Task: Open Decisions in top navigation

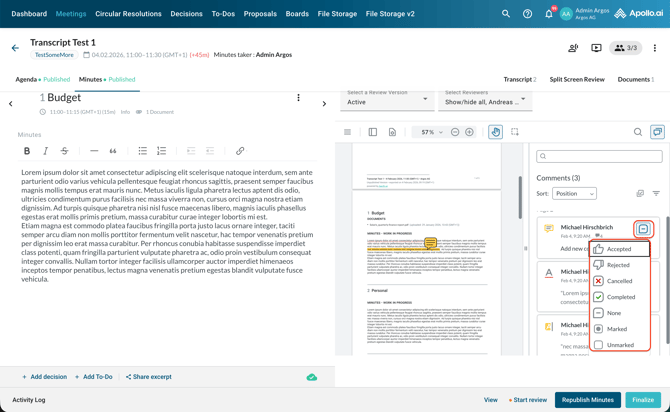Action: (x=186, y=14)
